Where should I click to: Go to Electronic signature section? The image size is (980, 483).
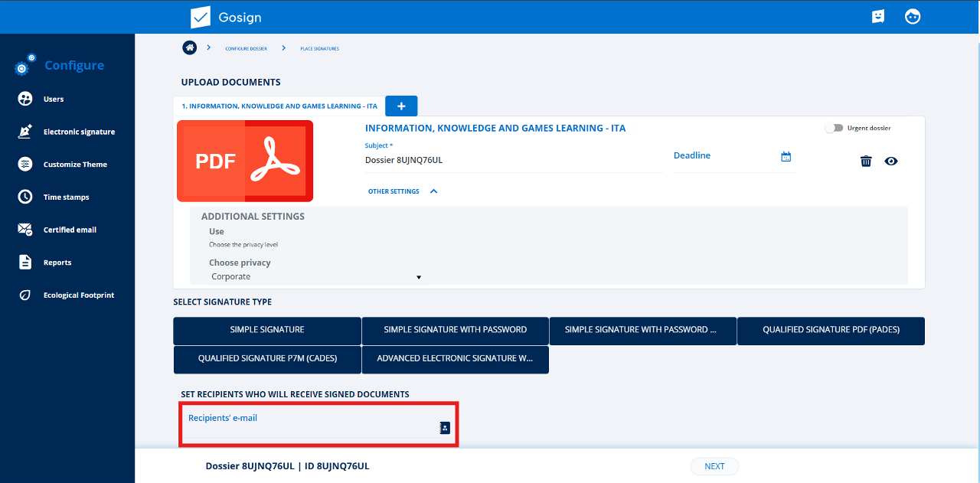click(x=79, y=132)
